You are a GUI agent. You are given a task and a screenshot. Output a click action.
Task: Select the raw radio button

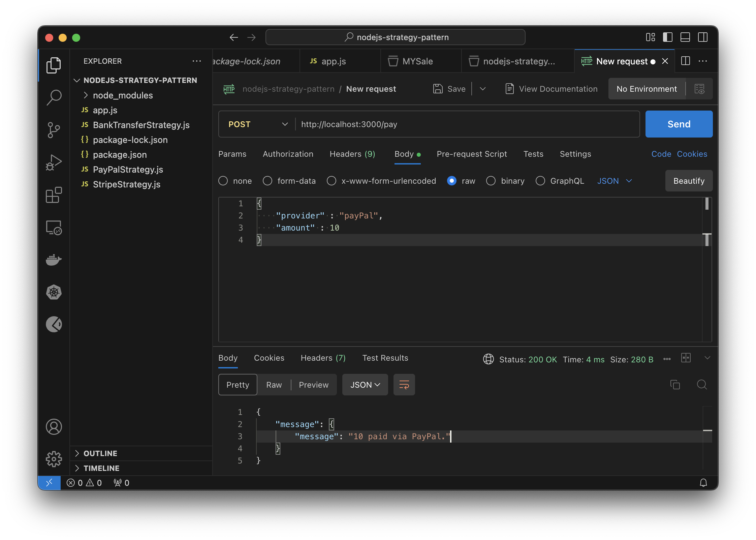pyautogui.click(x=452, y=181)
